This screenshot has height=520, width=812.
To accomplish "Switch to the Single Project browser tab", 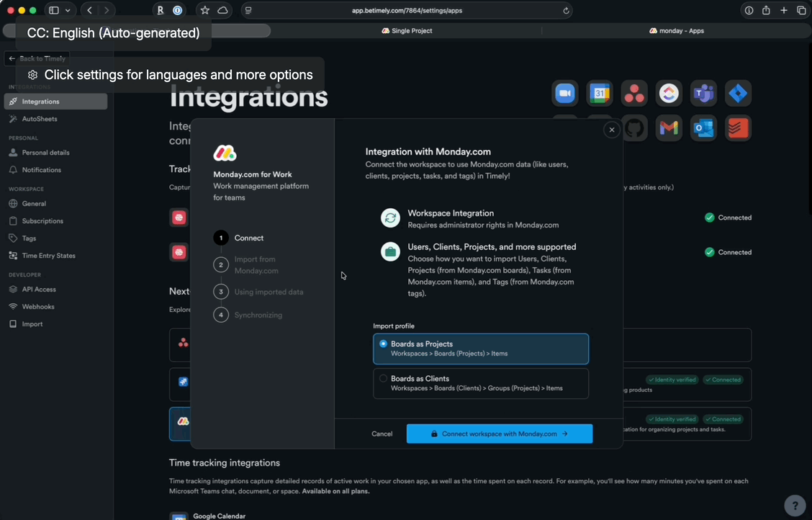I will (407, 30).
